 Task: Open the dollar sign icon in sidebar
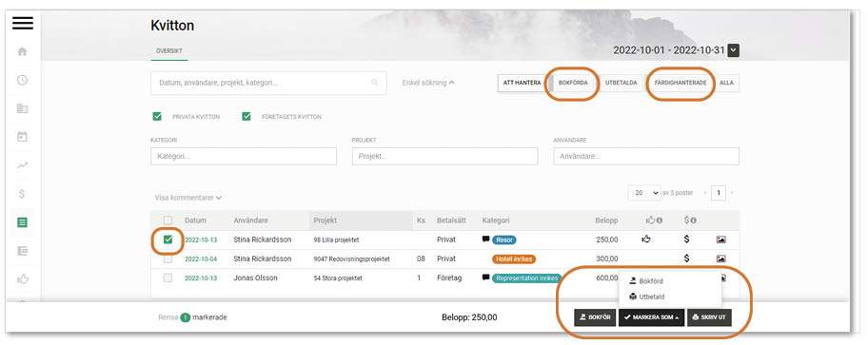[22, 194]
